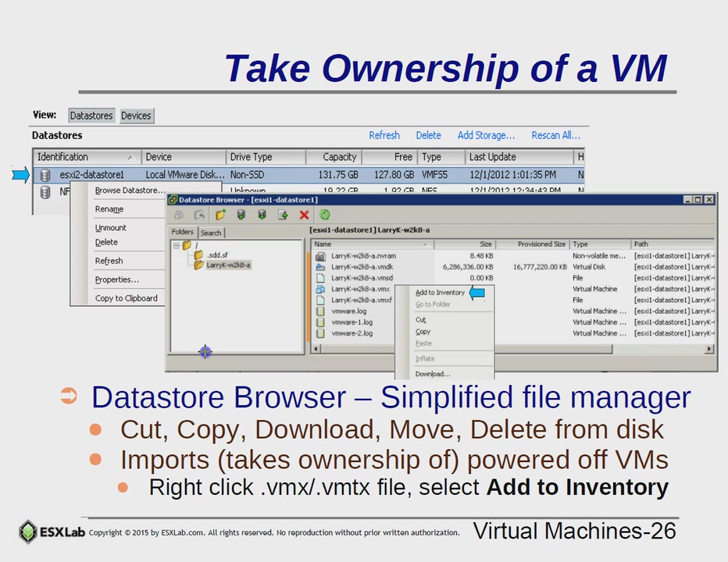Choose Browse Datastore... from the context menu
The height and width of the screenshot is (562, 728).
(x=130, y=190)
